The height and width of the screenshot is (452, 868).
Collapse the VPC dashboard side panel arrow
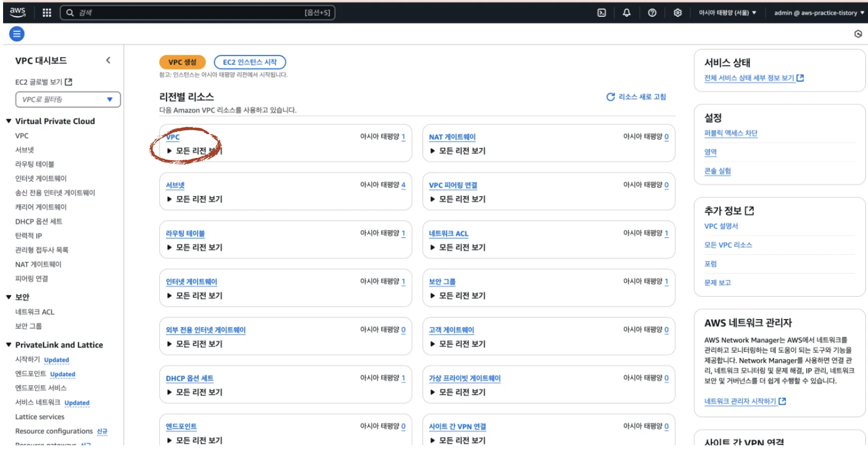coord(108,60)
